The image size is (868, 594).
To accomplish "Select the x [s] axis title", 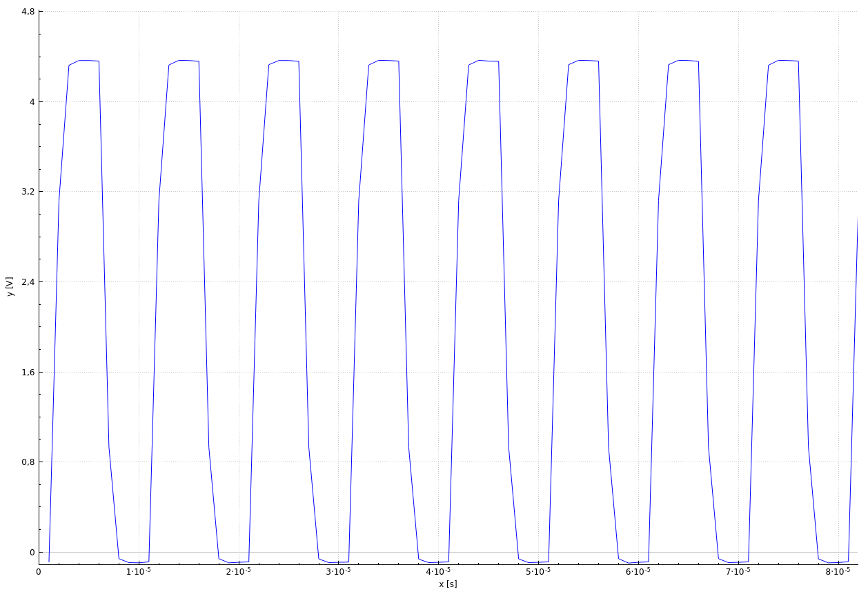I will (x=448, y=584).
